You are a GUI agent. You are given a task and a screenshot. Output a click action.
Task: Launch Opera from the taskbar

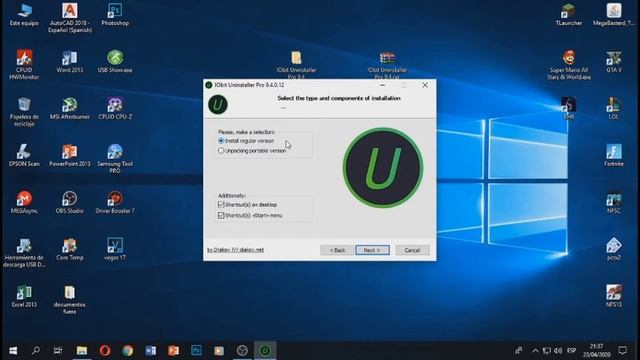[x=105, y=351]
